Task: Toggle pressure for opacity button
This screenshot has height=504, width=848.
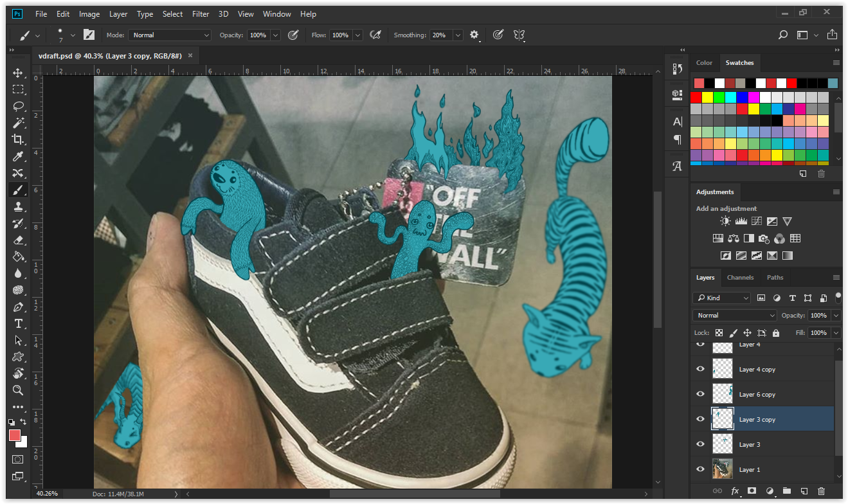Action: coord(293,35)
